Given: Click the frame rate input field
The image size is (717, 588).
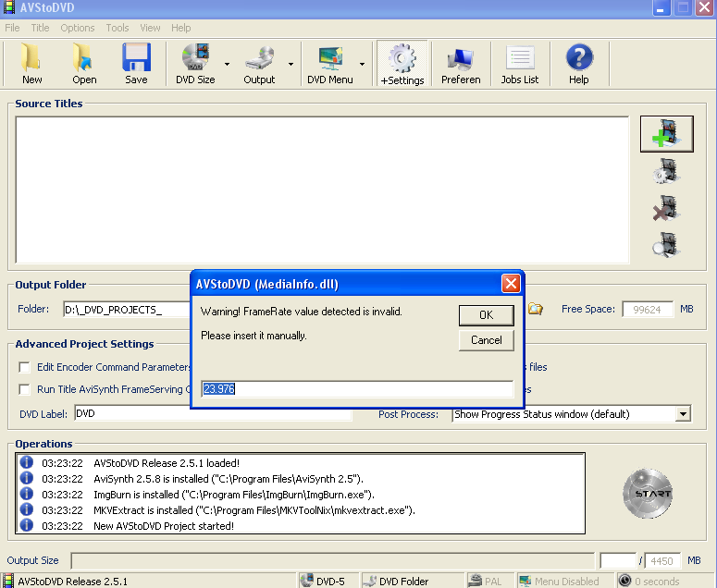Looking at the screenshot, I should click(x=357, y=389).
